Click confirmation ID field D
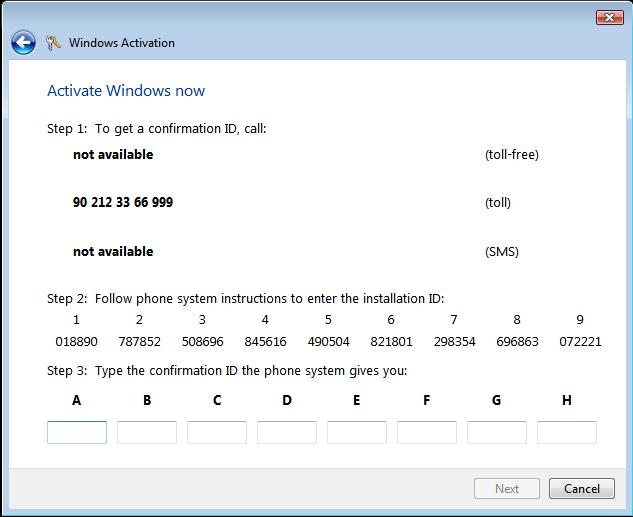This screenshot has width=633, height=517. [x=287, y=432]
